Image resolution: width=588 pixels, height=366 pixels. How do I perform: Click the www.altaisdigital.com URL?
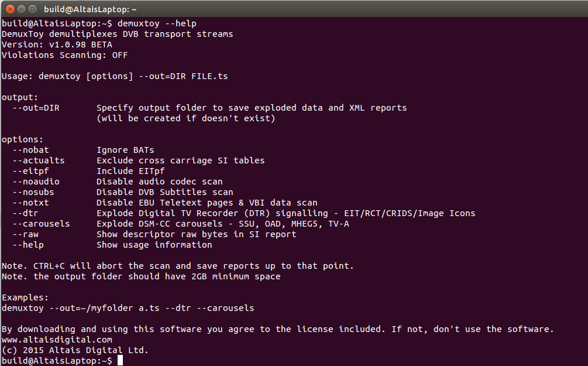point(57,340)
